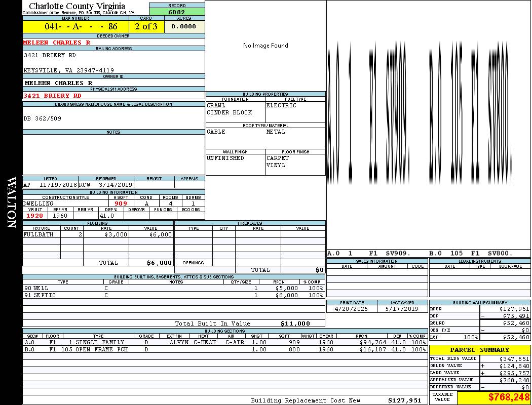Click the card '2 of 3' indicator
The height and width of the screenshot is (405, 532).
point(146,26)
